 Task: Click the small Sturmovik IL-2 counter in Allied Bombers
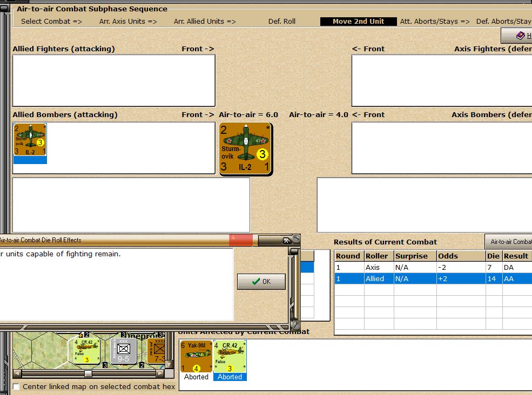[30, 139]
